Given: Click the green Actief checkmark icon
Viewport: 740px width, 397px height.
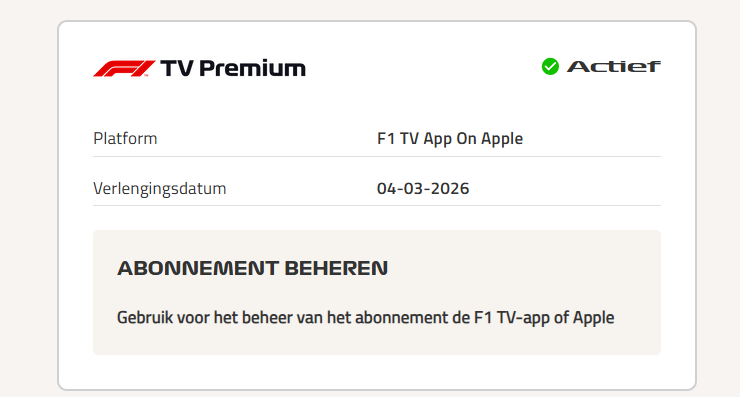Looking at the screenshot, I should coord(550,67).
